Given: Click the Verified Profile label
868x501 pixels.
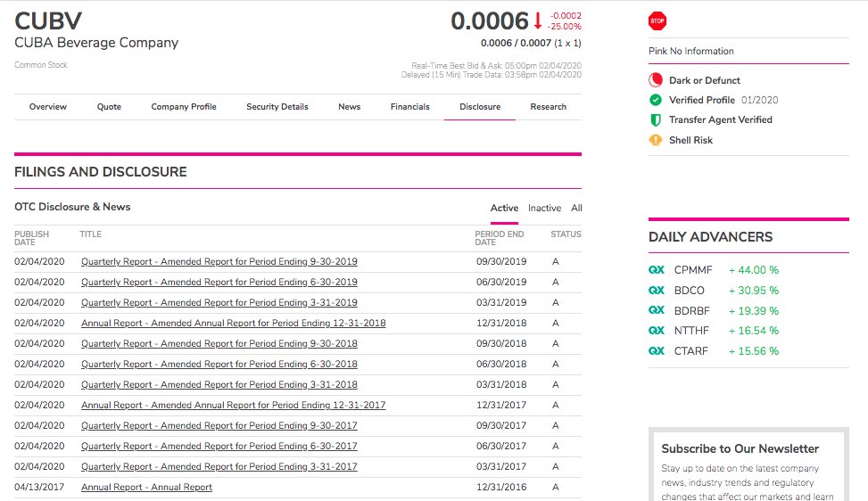Looking at the screenshot, I should click(x=702, y=100).
